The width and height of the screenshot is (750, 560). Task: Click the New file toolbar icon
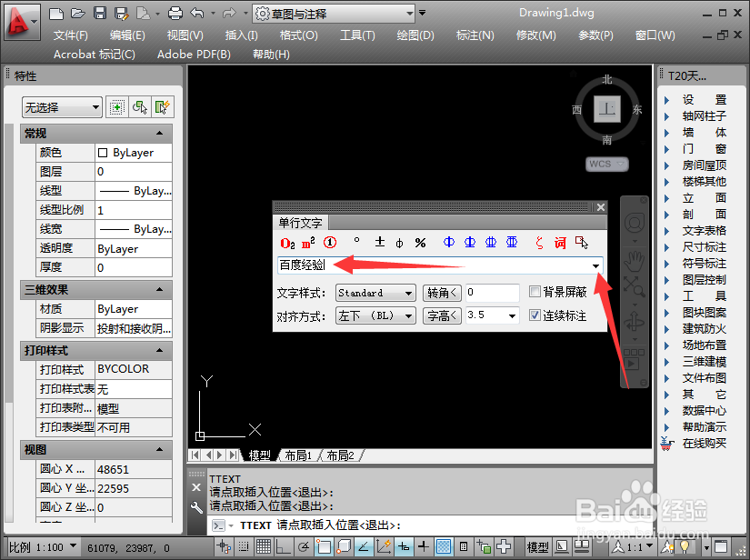tap(56, 14)
